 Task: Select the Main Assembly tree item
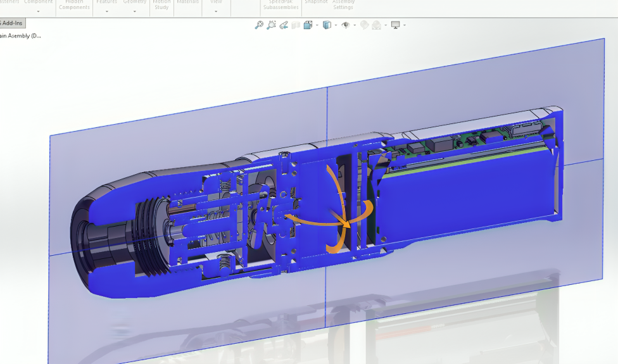point(20,36)
